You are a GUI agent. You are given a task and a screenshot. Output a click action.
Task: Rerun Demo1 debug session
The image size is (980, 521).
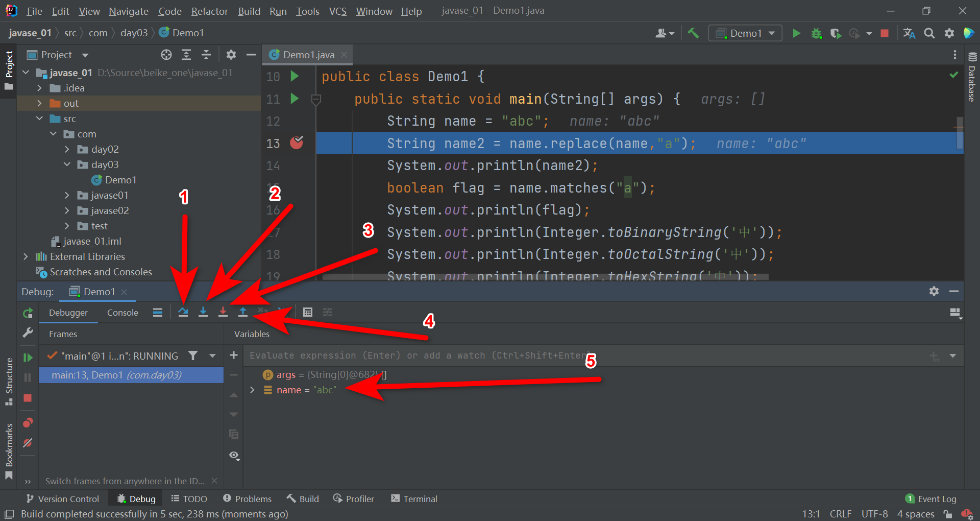28,313
